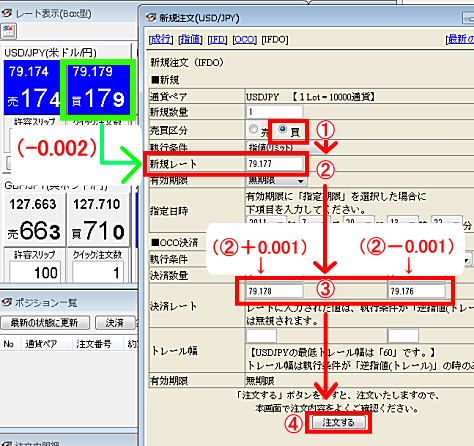474x446 pixels.
Task: Click the right トレール幅 input field
Action: coord(403,336)
